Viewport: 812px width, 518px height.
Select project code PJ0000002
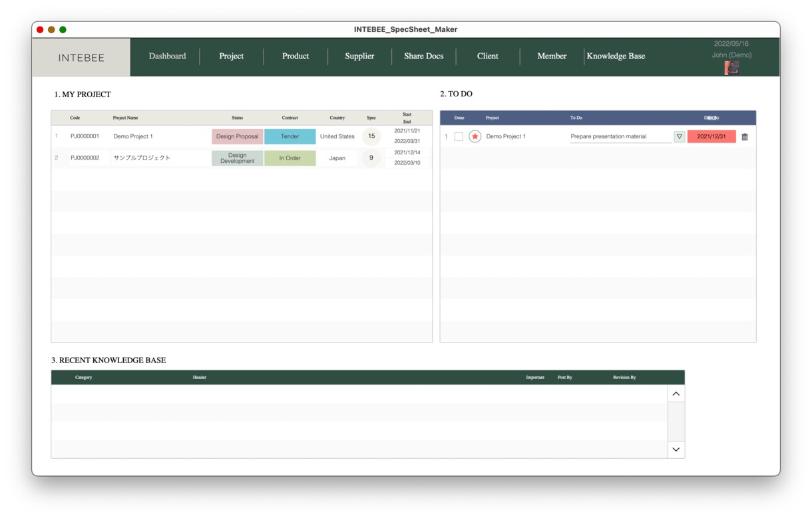(85, 158)
